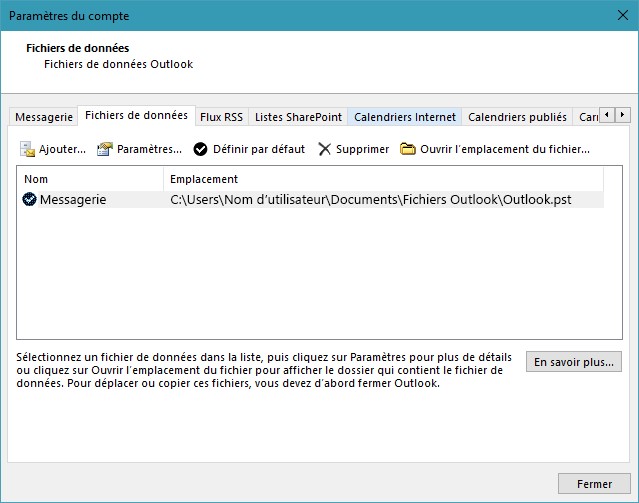This screenshot has width=639, height=503.
Task: Click the Définir par défaut checkmark icon
Action: tap(200, 149)
